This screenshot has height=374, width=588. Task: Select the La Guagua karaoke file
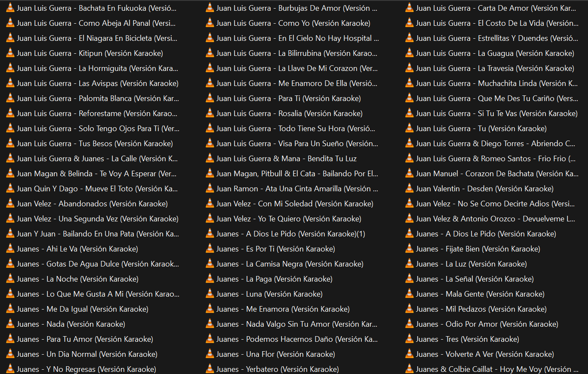(x=495, y=53)
